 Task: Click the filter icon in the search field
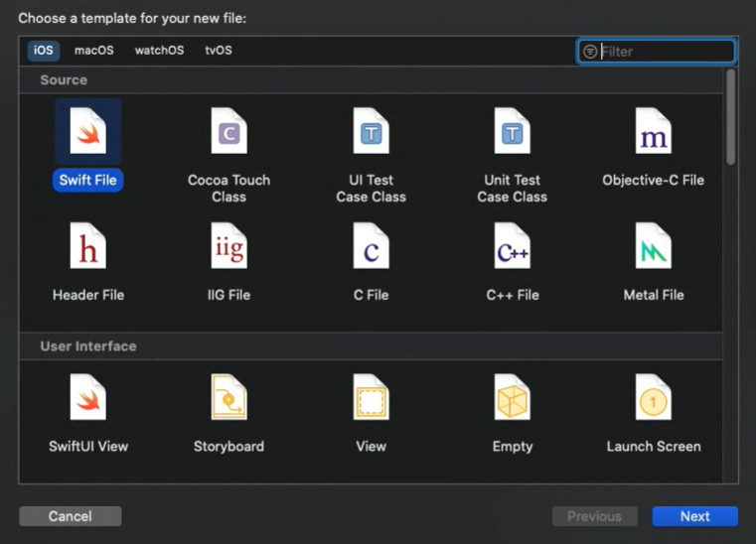pos(590,51)
